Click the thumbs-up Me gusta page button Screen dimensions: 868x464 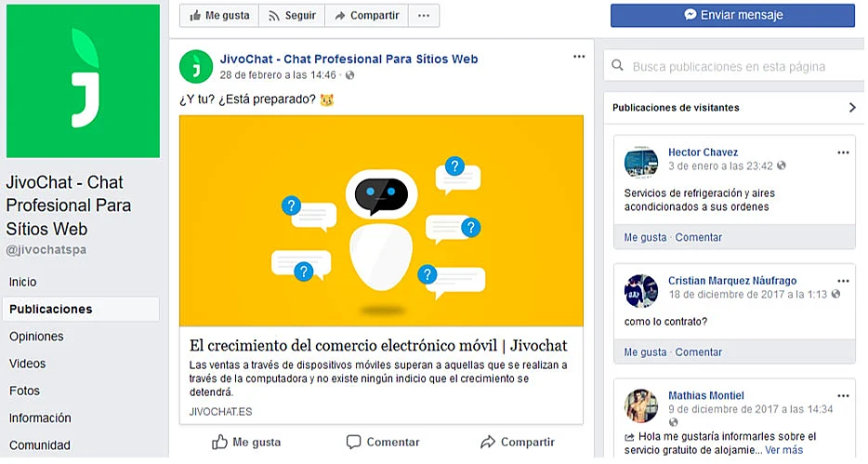tap(219, 16)
